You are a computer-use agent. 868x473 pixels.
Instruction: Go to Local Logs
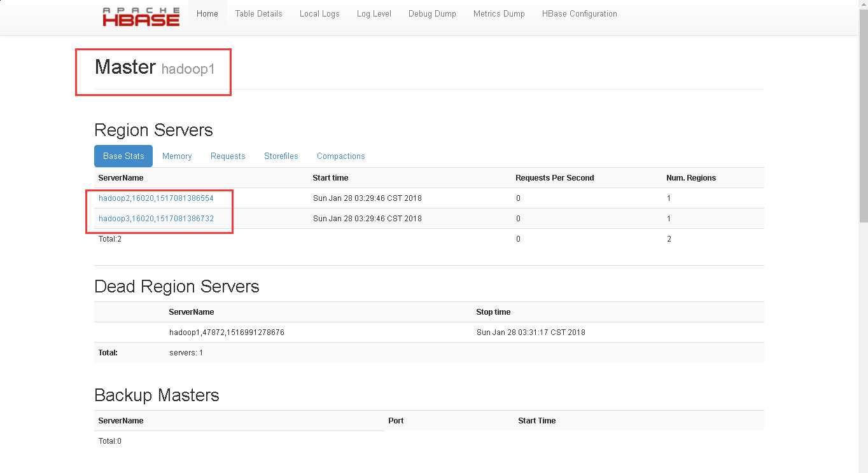(x=319, y=13)
